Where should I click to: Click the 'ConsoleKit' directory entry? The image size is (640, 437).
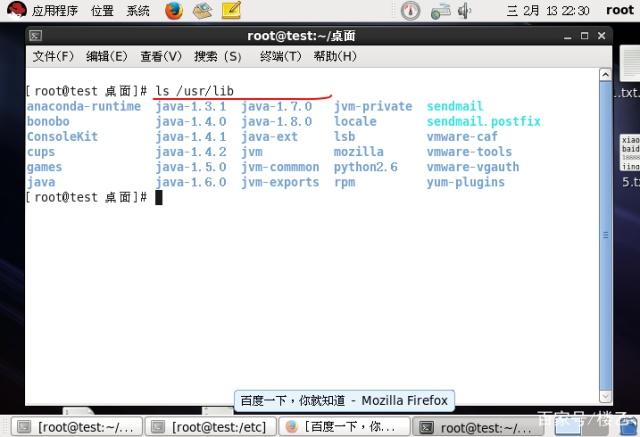coord(62,136)
